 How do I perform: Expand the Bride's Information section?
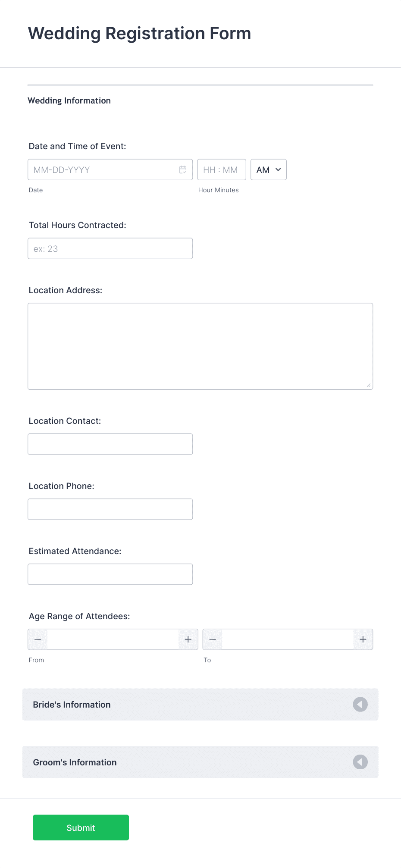pyautogui.click(x=200, y=705)
